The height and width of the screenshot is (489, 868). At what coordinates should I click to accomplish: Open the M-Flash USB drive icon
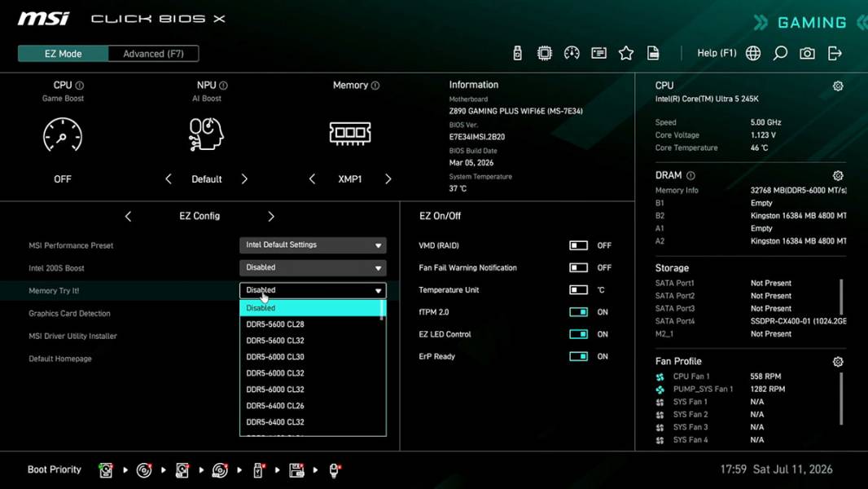(x=517, y=53)
